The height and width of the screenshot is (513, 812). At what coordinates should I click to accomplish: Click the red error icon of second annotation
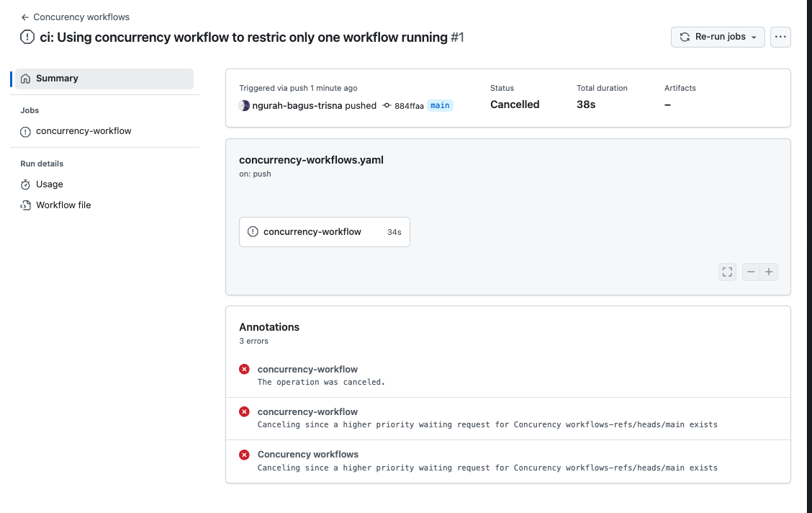[x=244, y=412]
